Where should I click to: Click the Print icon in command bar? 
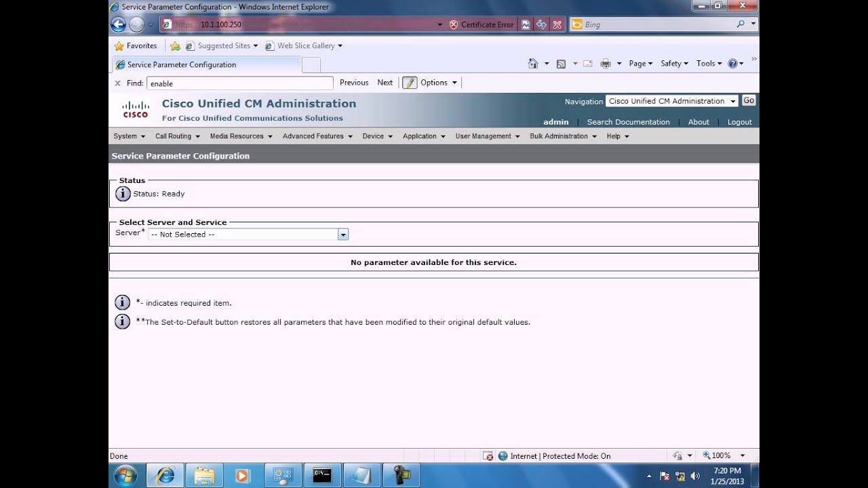point(606,64)
